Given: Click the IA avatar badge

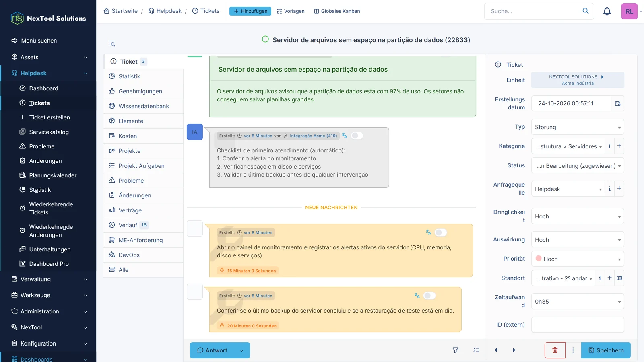Looking at the screenshot, I should point(195,132).
